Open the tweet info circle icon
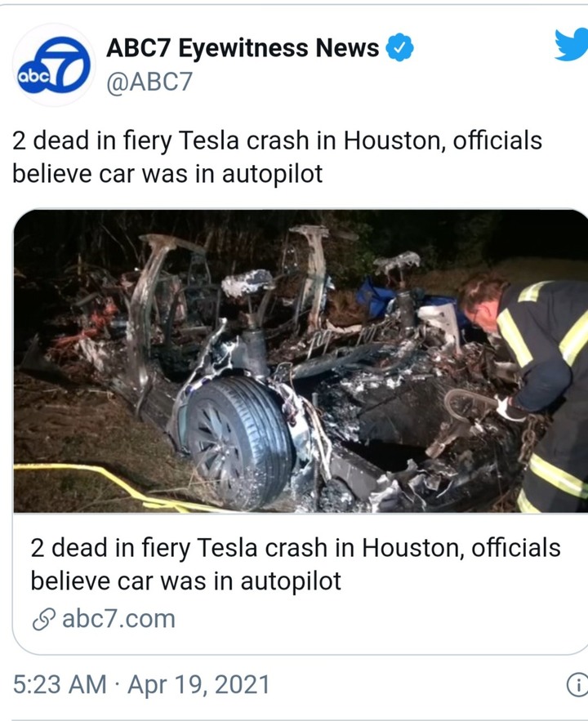The height and width of the screenshot is (721, 588). (x=577, y=685)
